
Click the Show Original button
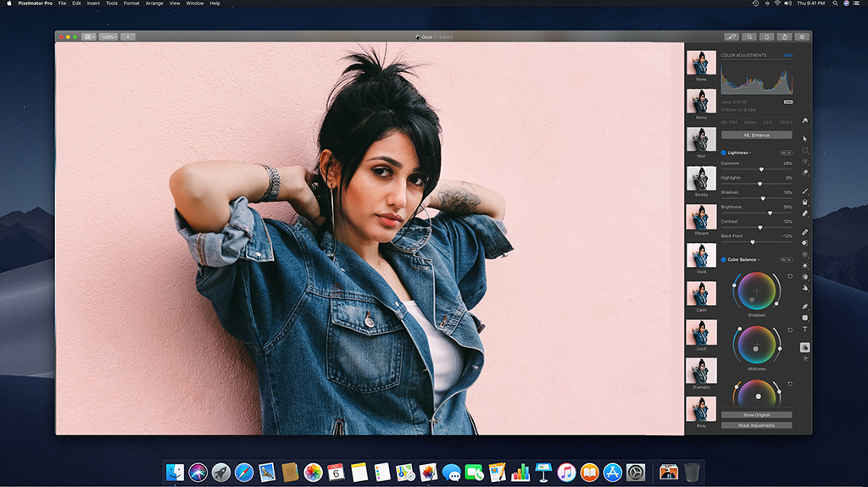(x=757, y=414)
